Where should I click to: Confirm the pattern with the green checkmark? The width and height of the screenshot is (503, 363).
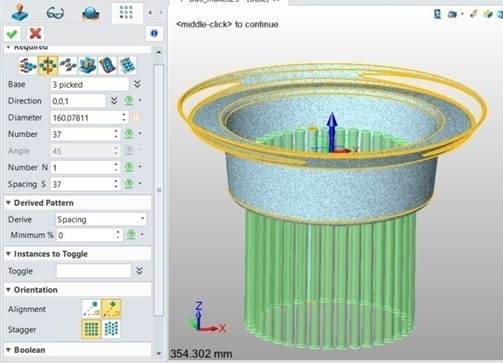[12, 33]
